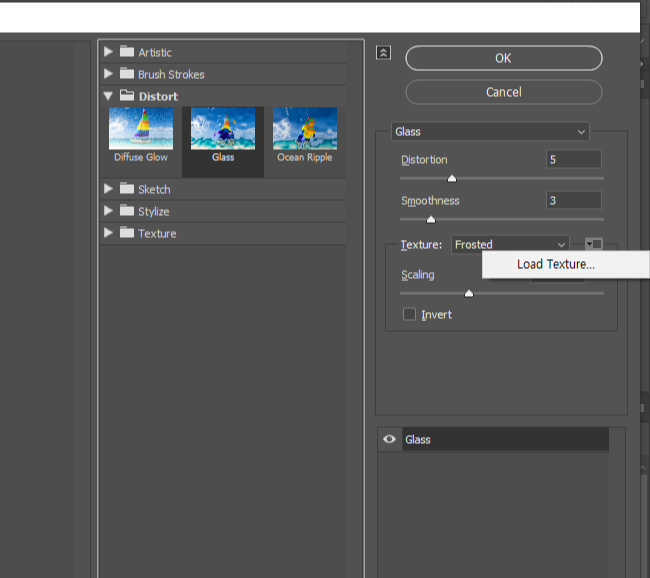Click the Sketch folder icon

click(x=127, y=188)
